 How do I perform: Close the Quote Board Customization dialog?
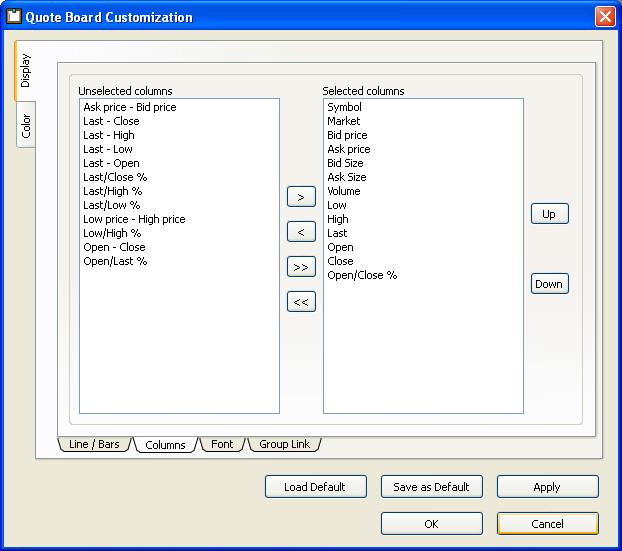point(604,17)
